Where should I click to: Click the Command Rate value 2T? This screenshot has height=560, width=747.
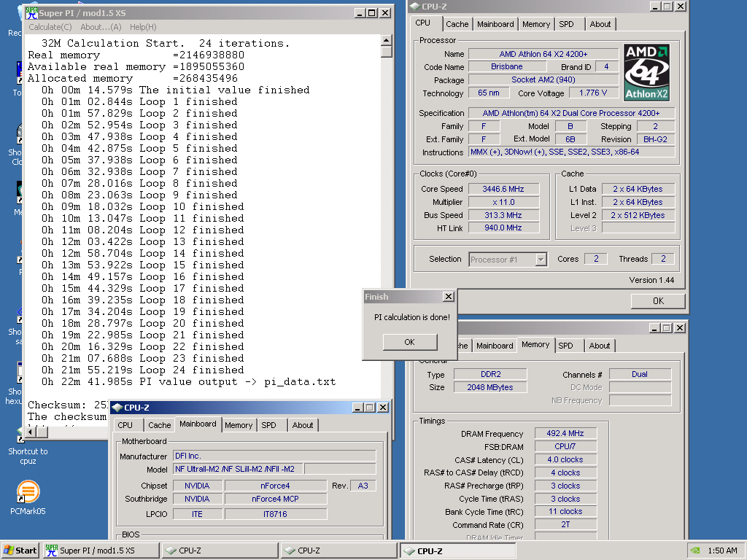coord(565,524)
